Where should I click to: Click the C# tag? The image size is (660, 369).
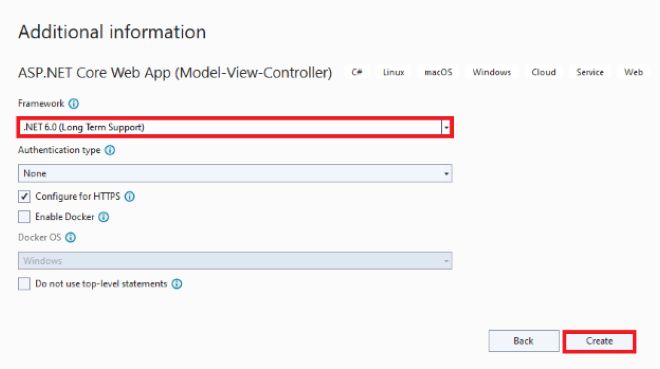tap(357, 72)
